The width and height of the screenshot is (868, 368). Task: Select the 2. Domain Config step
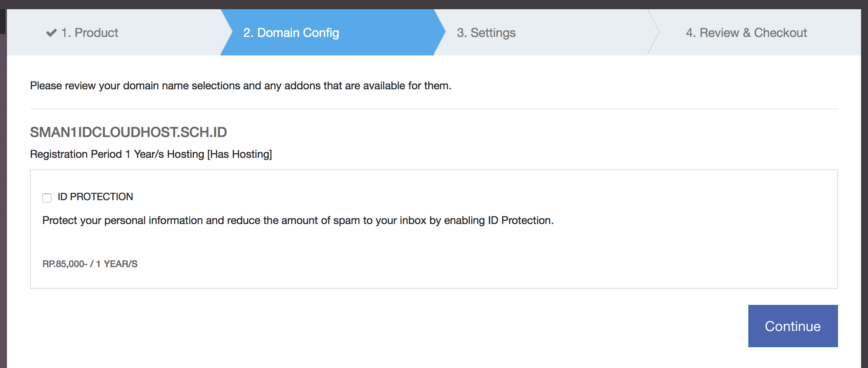point(291,33)
